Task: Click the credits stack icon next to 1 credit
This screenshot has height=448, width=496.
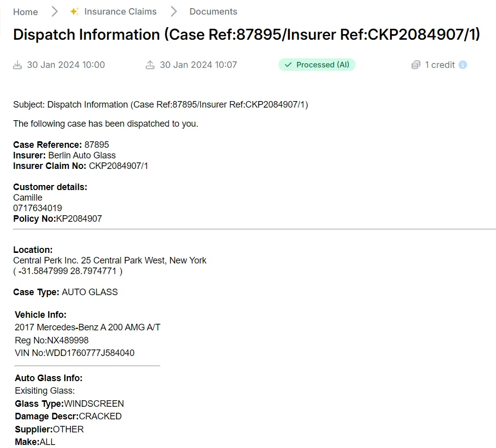Action: (x=416, y=64)
